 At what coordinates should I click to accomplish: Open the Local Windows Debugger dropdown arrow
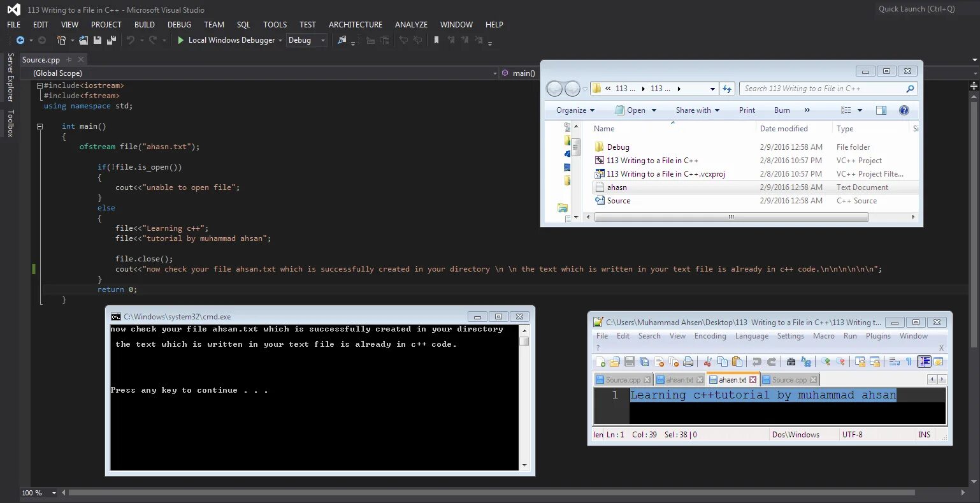coord(280,40)
